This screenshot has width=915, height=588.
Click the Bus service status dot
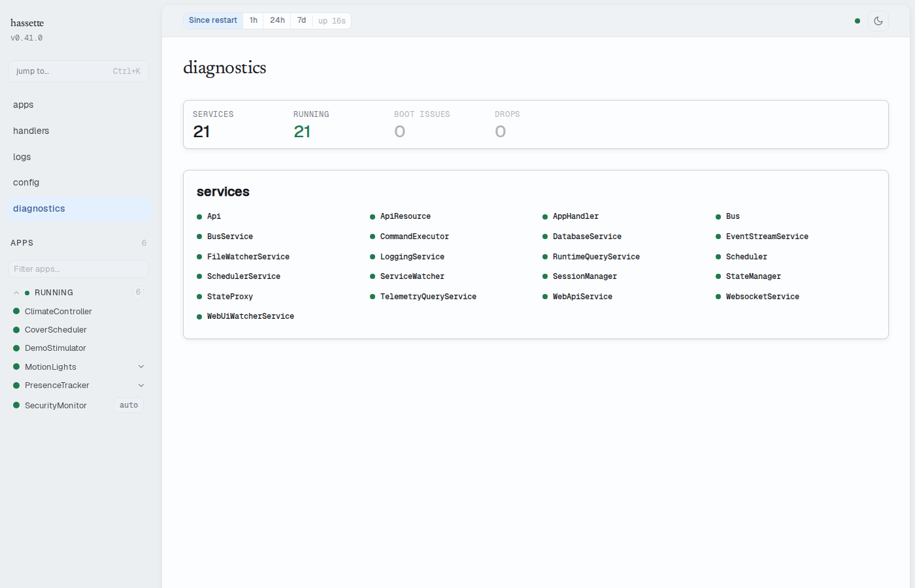718,217
